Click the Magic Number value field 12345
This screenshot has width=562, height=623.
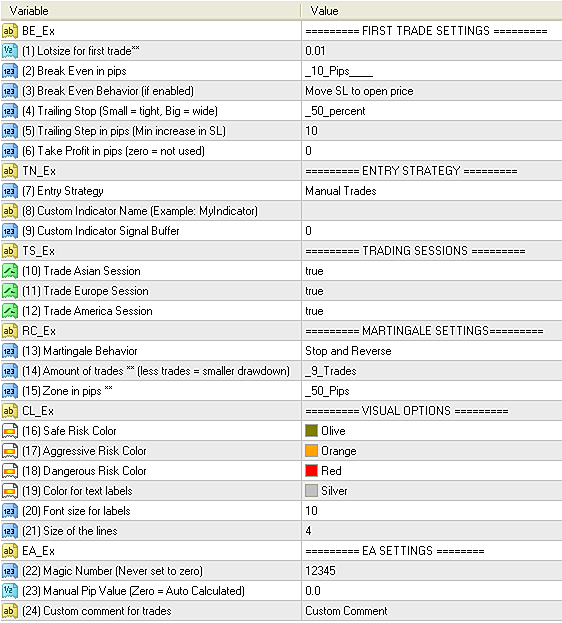pos(432,571)
